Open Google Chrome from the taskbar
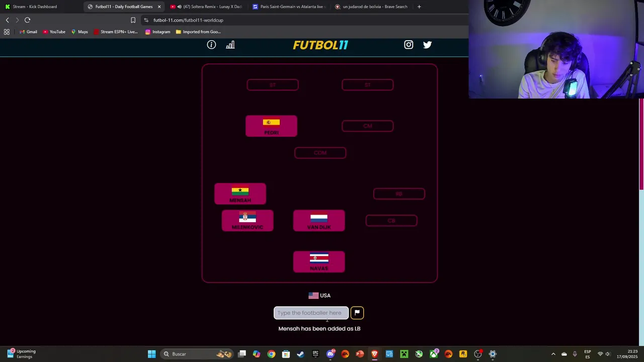Image resolution: width=644 pixels, height=362 pixels. [x=271, y=354]
